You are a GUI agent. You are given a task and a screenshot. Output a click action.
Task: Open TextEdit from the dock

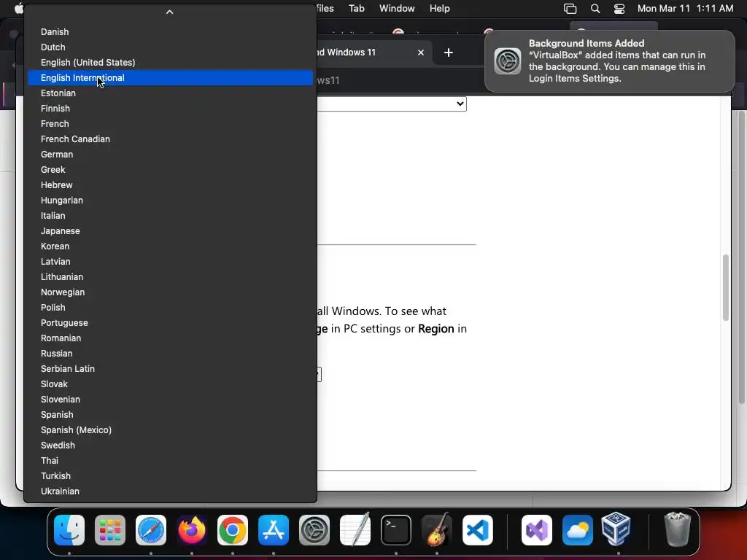click(355, 530)
